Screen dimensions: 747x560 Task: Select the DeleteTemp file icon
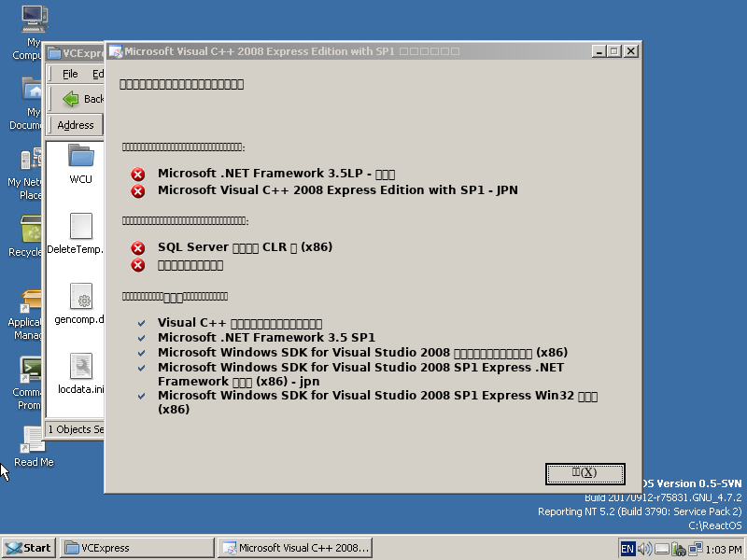(x=80, y=226)
